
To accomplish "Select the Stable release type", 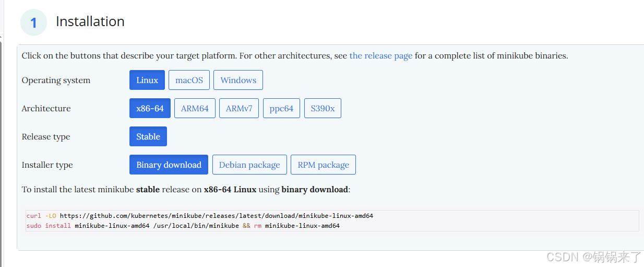I will pyautogui.click(x=148, y=136).
